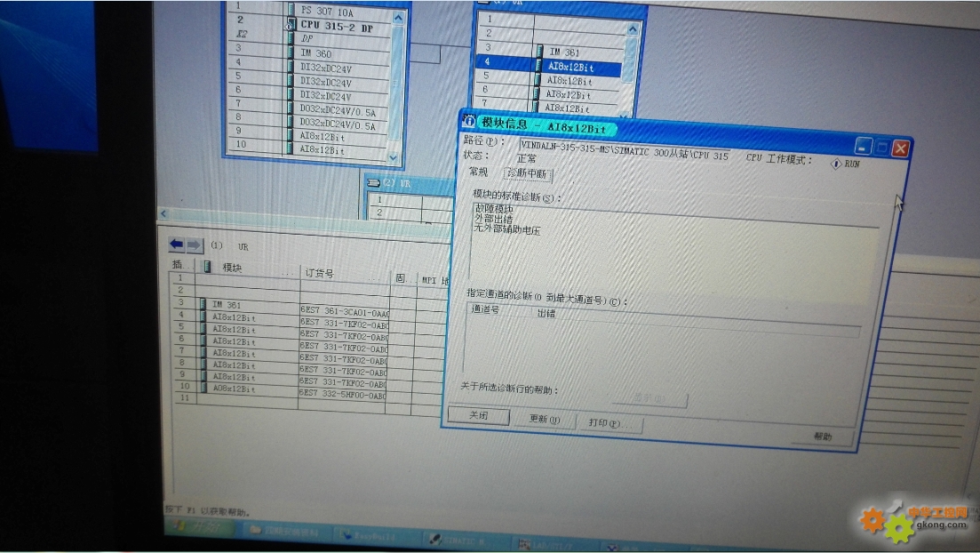Click the 帮助 button in the module dialog
Viewport: 980px width, 553px height.
click(823, 437)
